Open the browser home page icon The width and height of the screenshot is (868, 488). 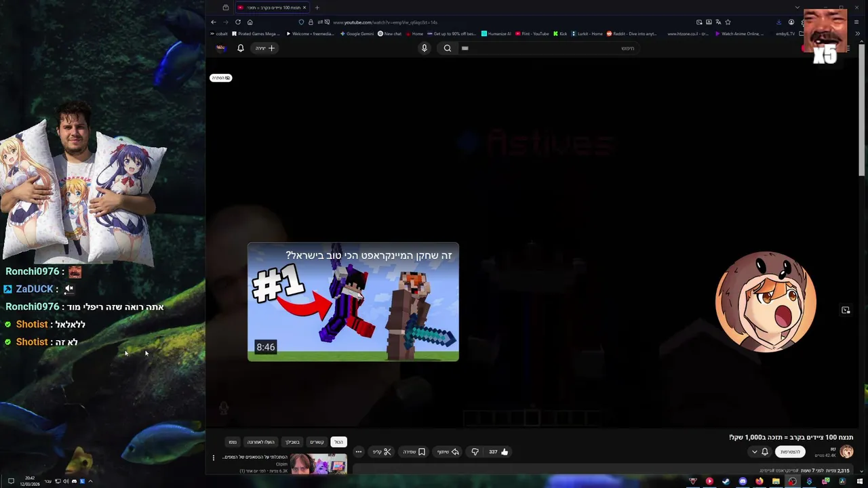click(x=250, y=22)
